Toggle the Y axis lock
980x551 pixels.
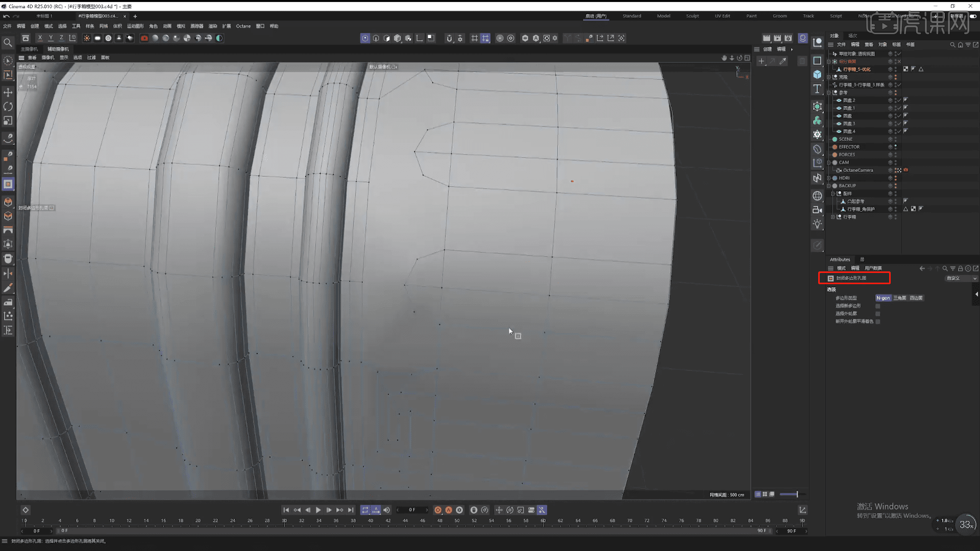pyautogui.click(x=51, y=38)
